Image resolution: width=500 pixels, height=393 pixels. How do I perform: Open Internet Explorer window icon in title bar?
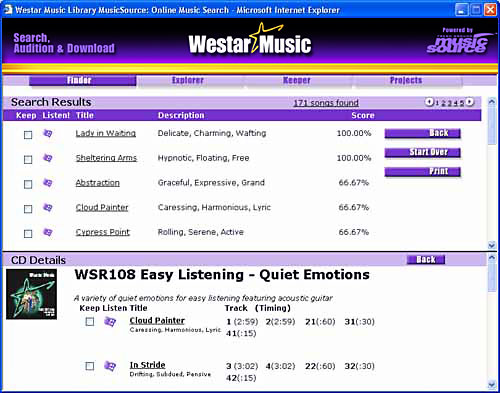click(x=8, y=10)
